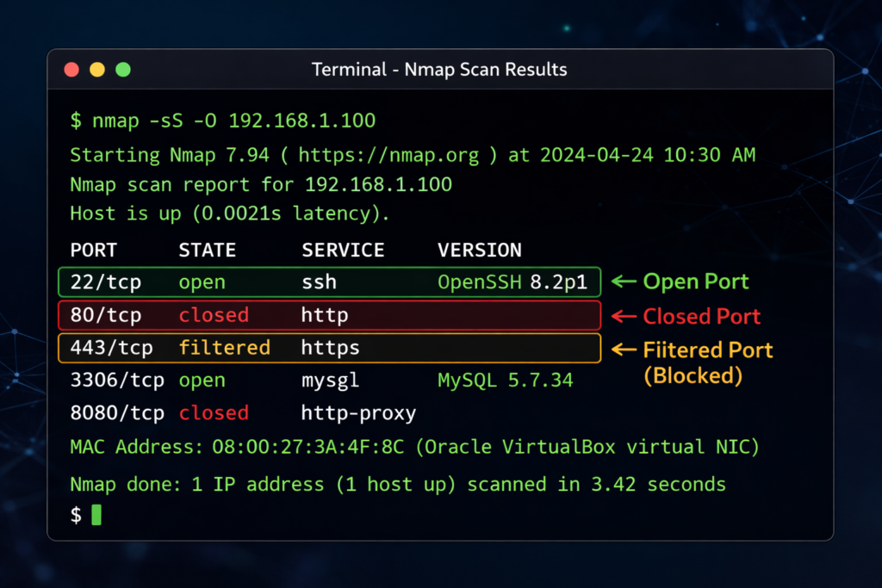Click the red arrow next to Open Port label
882x588 pixels.
[624, 282]
